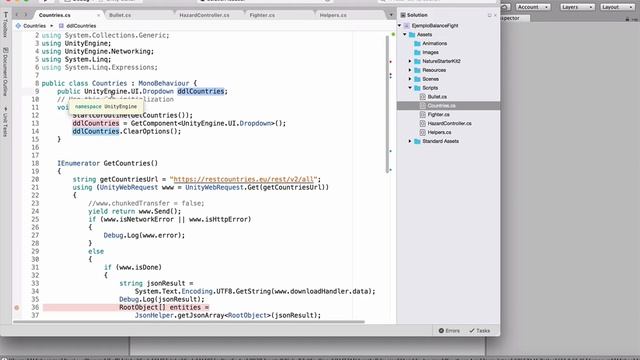Open the Layers dropdown in Unity window
The width and height of the screenshot is (640, 360).
pyautogui.click(x=577, y=7)
